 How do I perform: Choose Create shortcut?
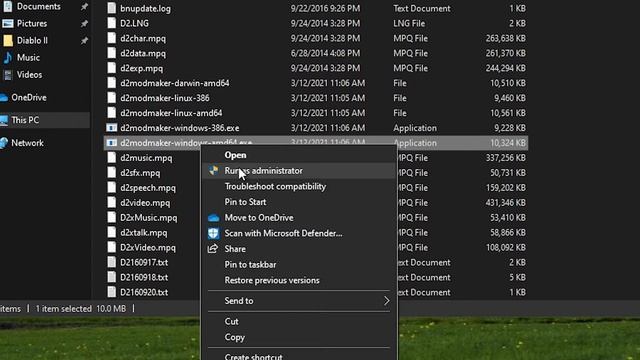[253, 356]
